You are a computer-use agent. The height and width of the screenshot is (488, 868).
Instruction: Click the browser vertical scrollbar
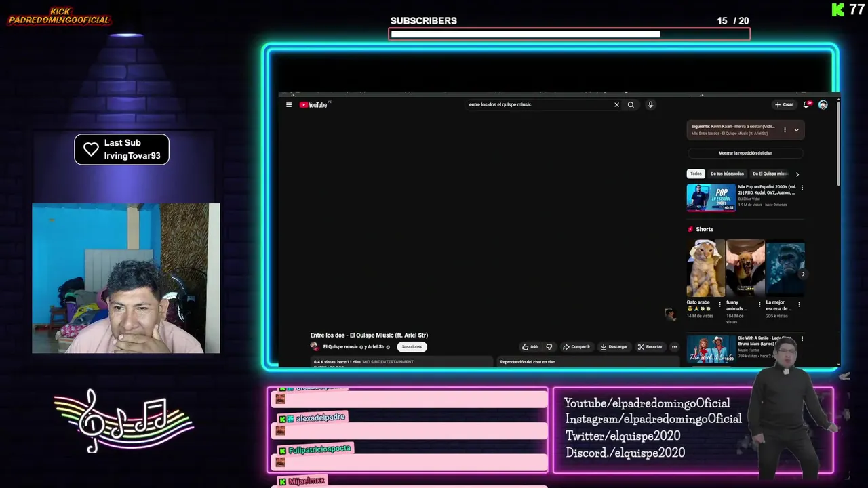click(838, 142)
